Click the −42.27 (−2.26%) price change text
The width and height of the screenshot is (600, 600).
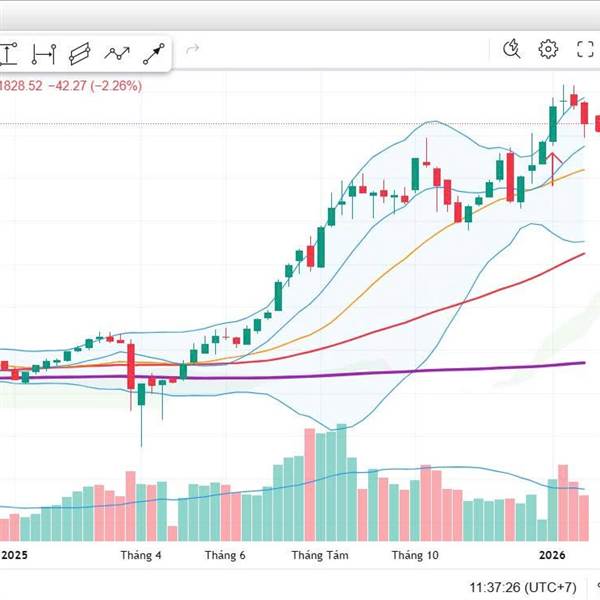tap(94, 86)
